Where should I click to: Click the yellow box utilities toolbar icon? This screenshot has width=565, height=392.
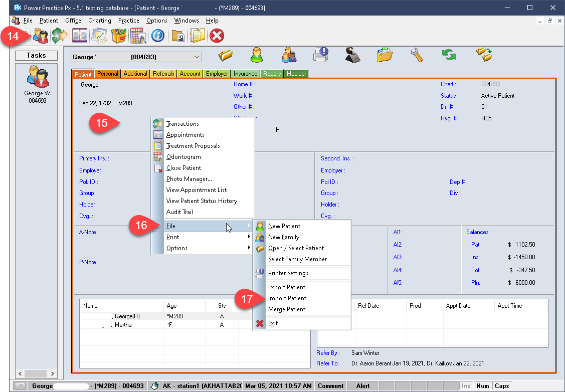pyautogui.click(x=118, y=36)
